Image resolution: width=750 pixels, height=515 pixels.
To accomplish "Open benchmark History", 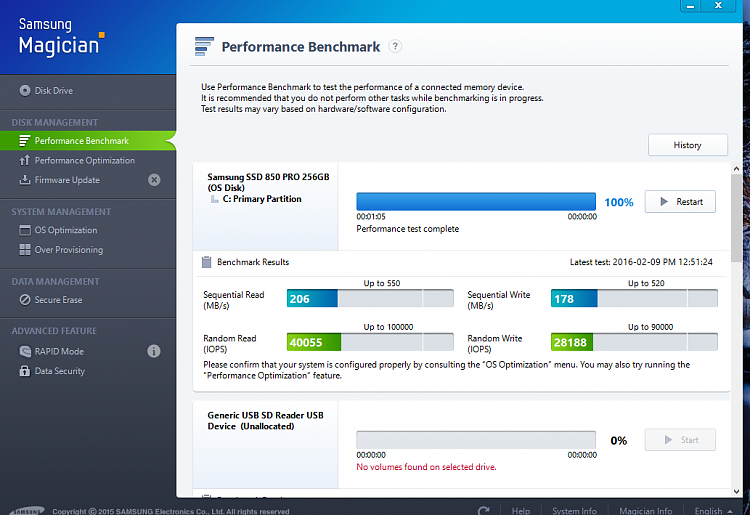I will [x=687, y=145].
